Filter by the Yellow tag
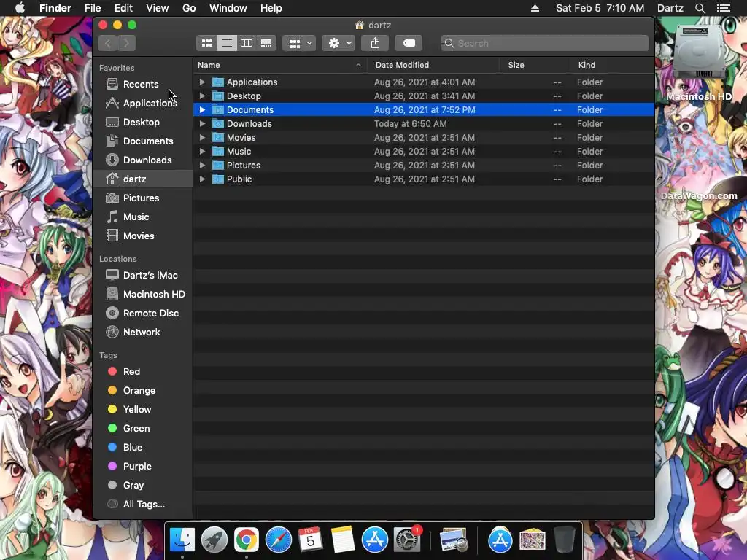 point(142,410)
